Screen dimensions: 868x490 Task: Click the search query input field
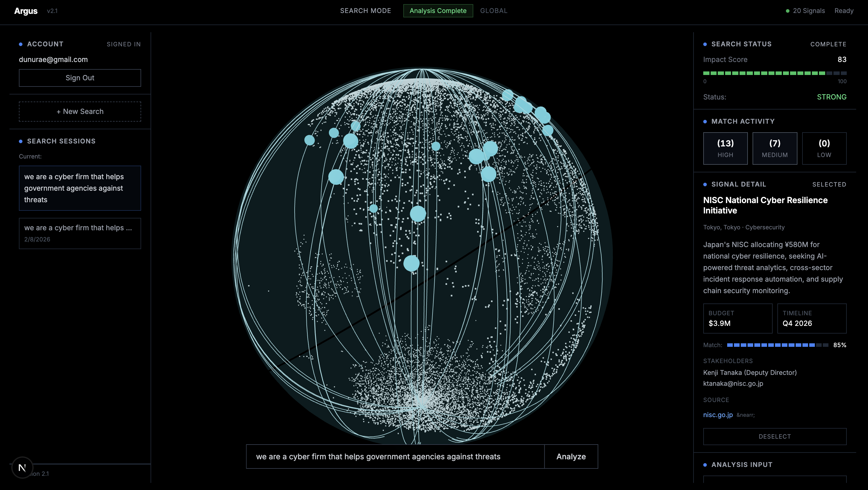point(395,456)
